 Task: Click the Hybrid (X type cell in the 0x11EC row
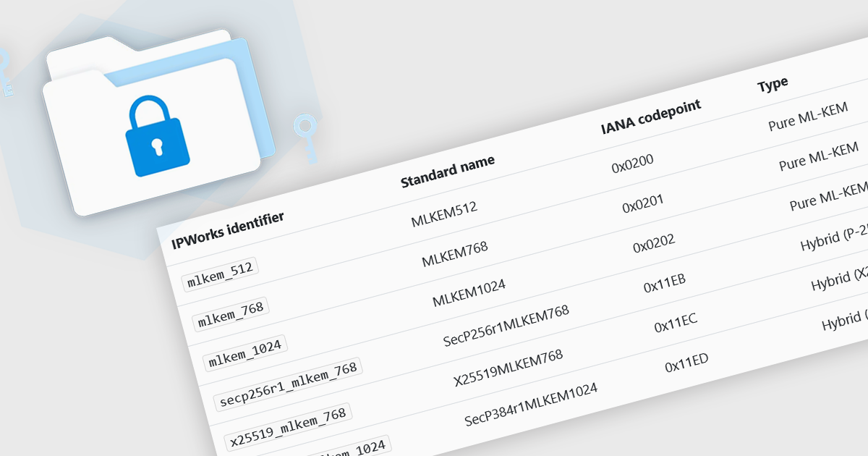click(840, 279)
